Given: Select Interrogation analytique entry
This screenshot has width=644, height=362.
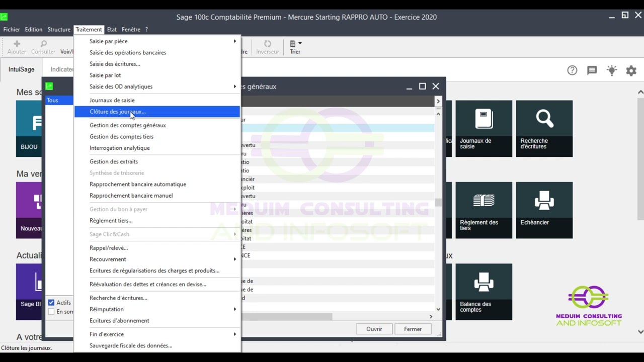Looking at the screenshot, I should point(157,148).
